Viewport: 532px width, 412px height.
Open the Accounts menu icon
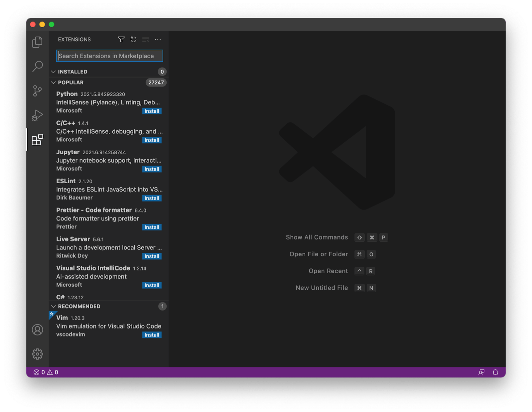pos(37,330)
